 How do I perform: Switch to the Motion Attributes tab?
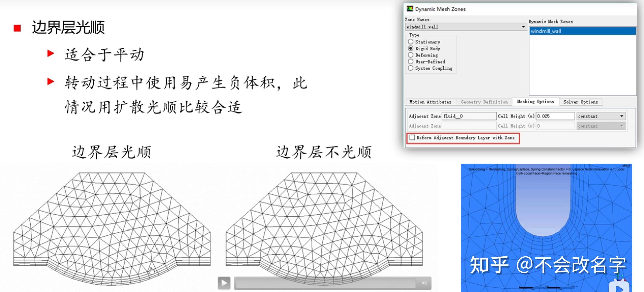(x=430, y=102)
